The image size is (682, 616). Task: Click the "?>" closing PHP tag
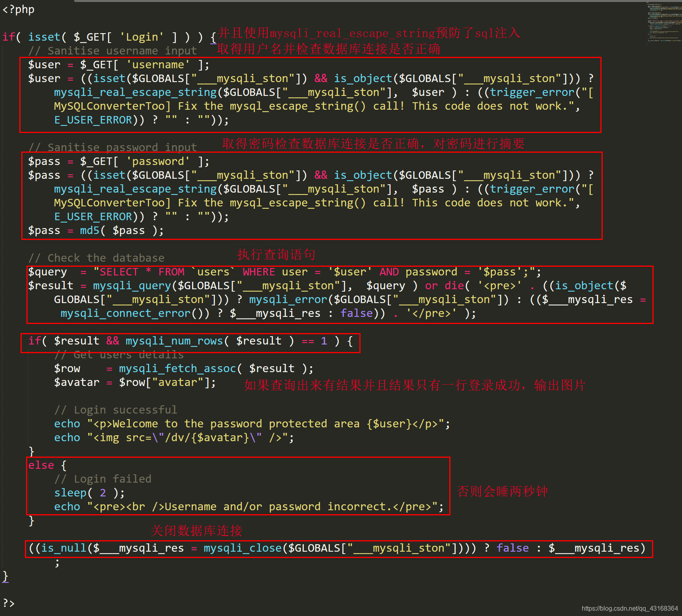[x=9, y=603]
